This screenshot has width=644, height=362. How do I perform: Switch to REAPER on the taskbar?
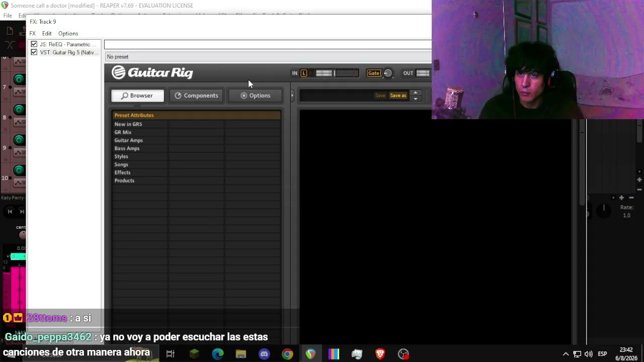[x=310, y=354]
